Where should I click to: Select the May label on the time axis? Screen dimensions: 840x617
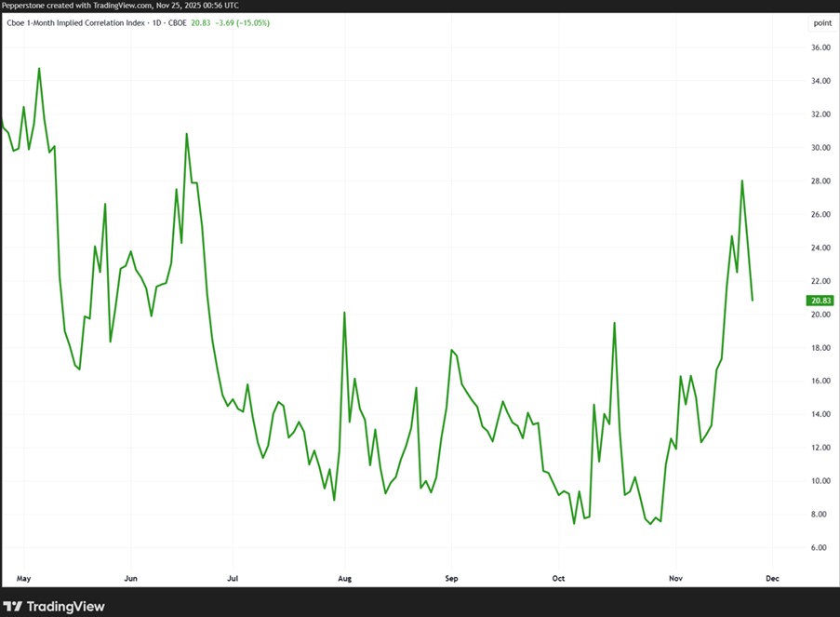tap(22, 578)
